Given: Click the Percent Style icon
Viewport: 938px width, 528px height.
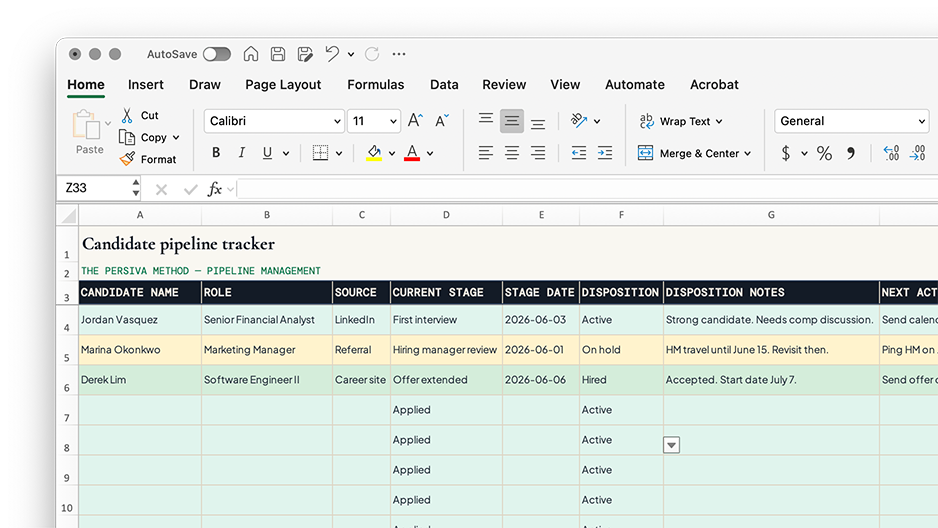Looking at the screenshot, I should tap(824, 153).
